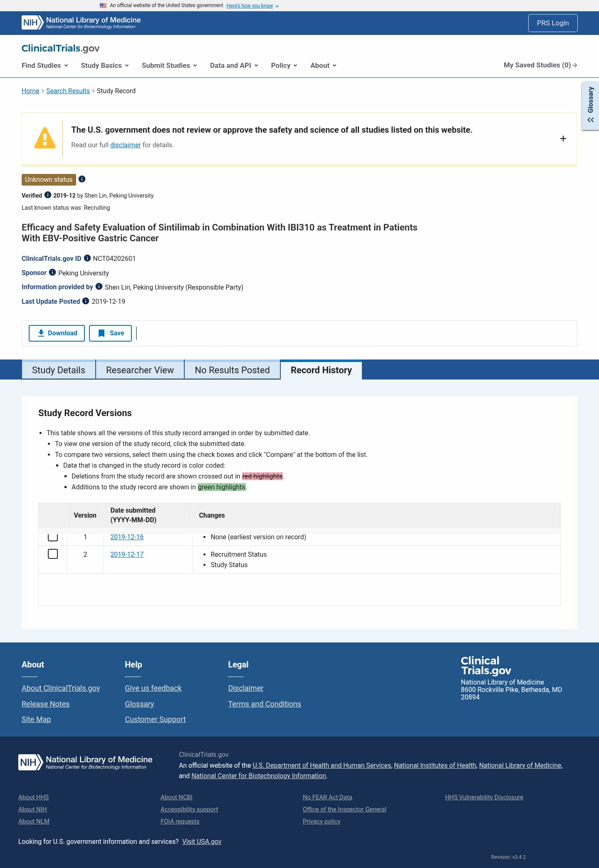Check the box for version 1
599x868 pixels.
point(53,537)
